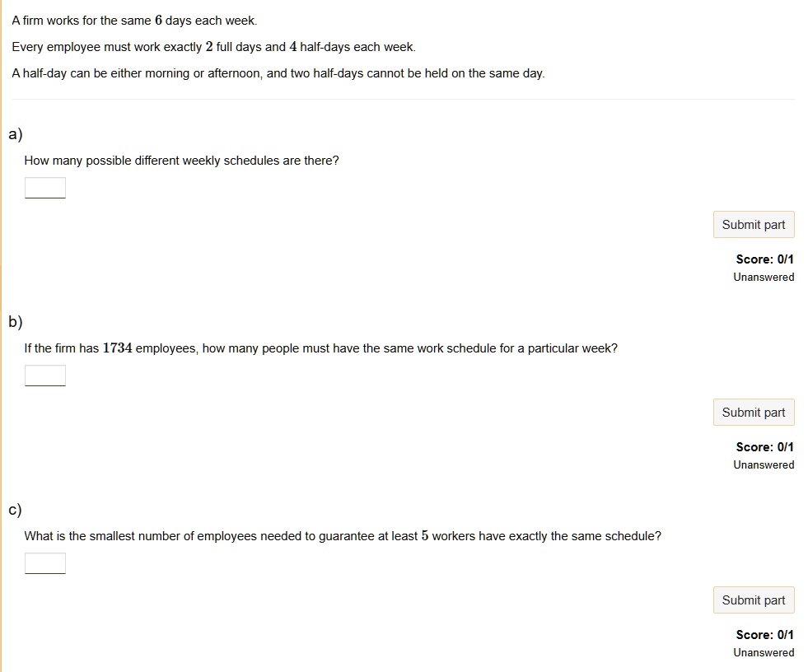Click the Score: 0/1 text for part a
The width and height of the screenshot is (808, 672).
tap(764, 259)
